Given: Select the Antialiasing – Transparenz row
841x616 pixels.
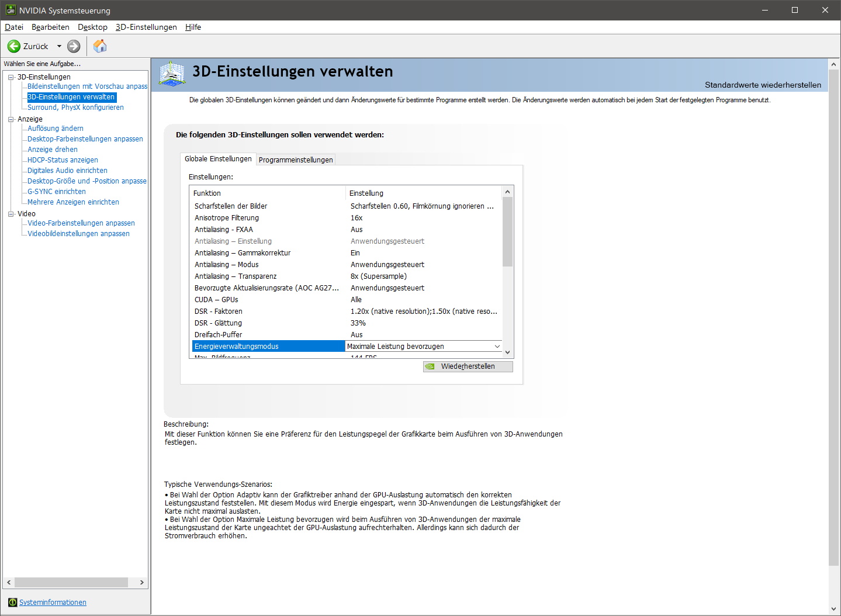Looking at the screenshot, I should pyautogui.click(x=347, y=276).
